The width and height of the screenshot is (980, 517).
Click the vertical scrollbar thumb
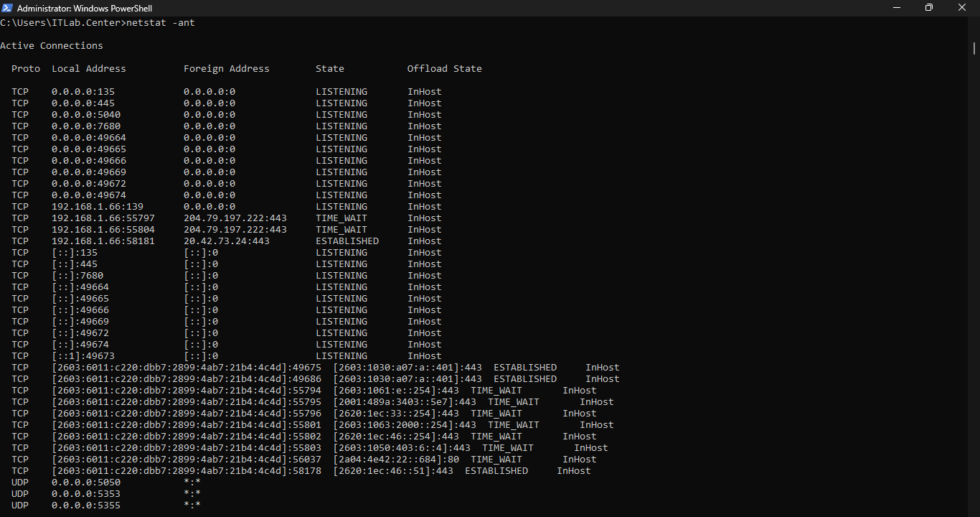point(974,48)
